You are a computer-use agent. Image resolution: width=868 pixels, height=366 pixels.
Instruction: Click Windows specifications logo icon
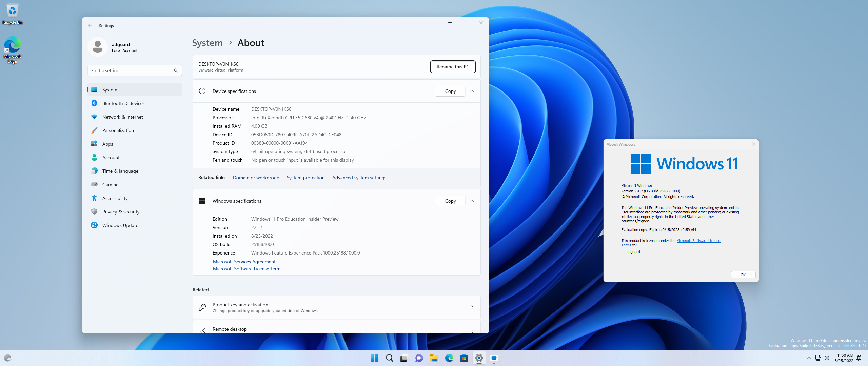[202, 201]
